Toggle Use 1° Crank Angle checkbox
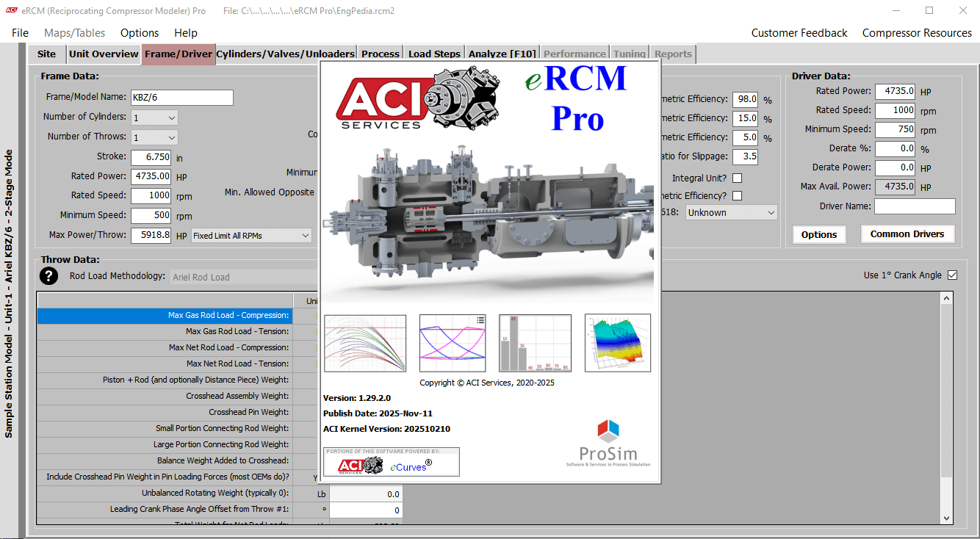 pyautogui.click(x=953, y=275)
